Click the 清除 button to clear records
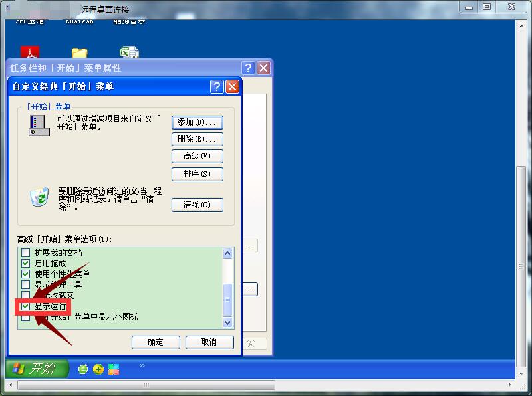The image size is (532, 396). 198,205
